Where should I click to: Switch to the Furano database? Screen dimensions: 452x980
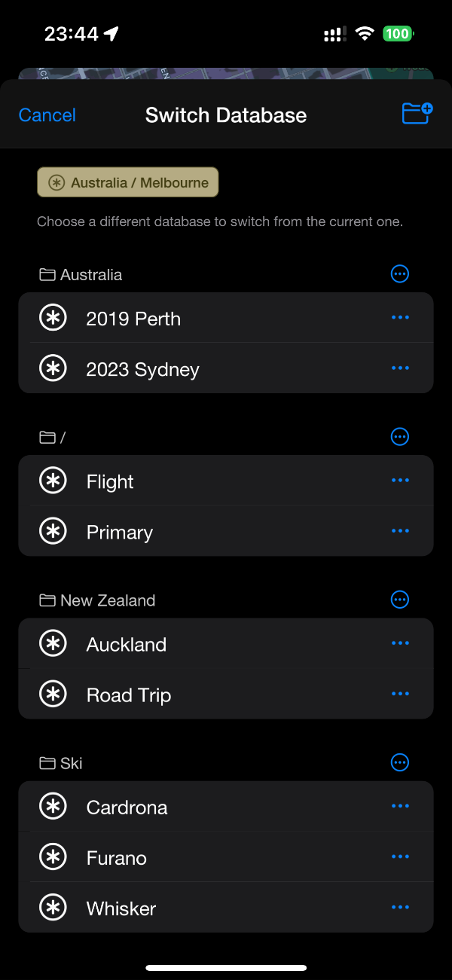click(x=117, y=857)
